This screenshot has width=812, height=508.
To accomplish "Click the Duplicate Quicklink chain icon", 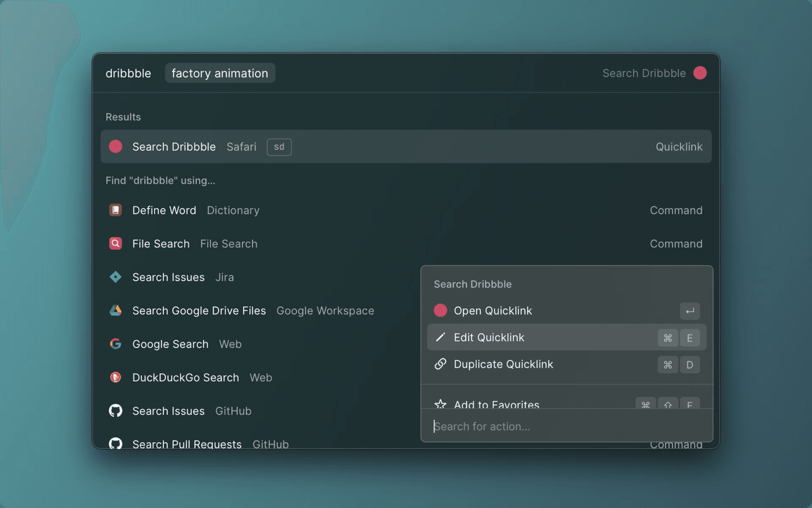I will point(441,364).
